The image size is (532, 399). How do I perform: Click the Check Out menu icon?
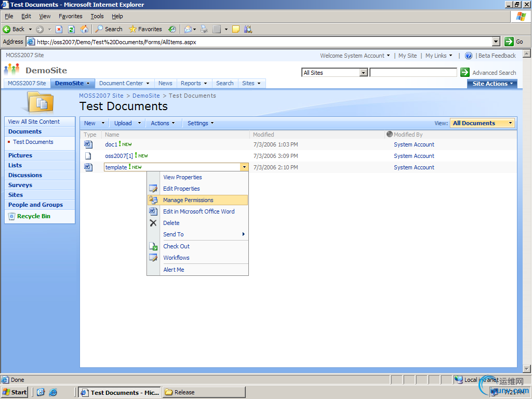(x=153, y=246)
